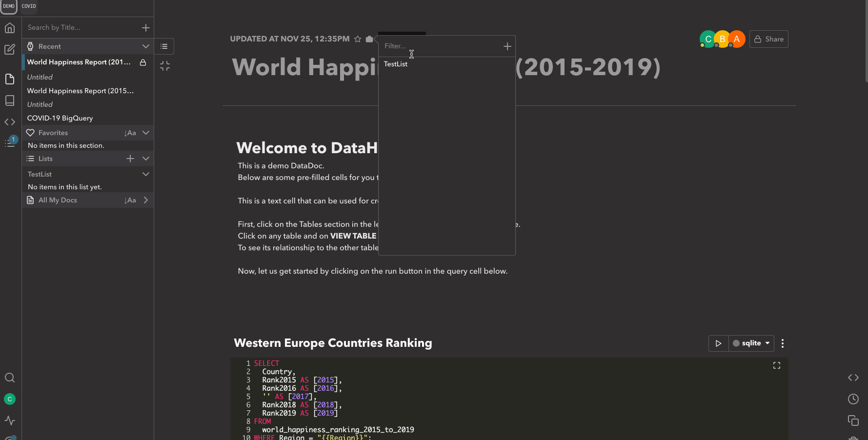Screen dimensions: 868x440
Task: Click the plus icon beside Filter field
Action: tap(507, 46)
